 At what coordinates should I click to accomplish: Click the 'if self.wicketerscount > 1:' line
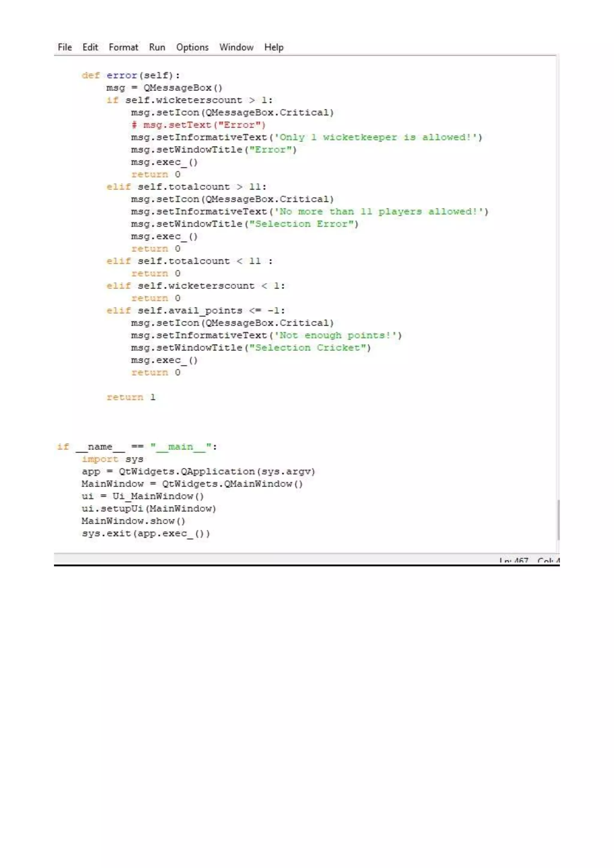pos(189,100)
